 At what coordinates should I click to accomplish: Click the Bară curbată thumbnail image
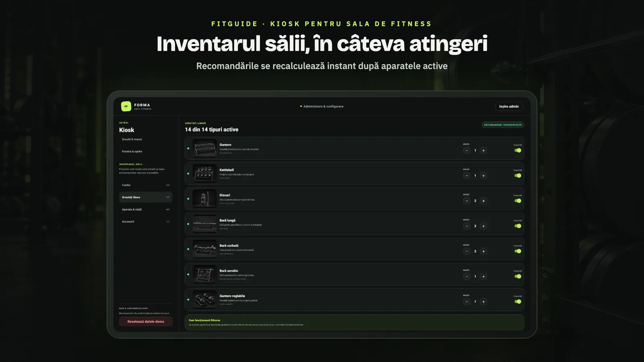click(x=204, y=249)
